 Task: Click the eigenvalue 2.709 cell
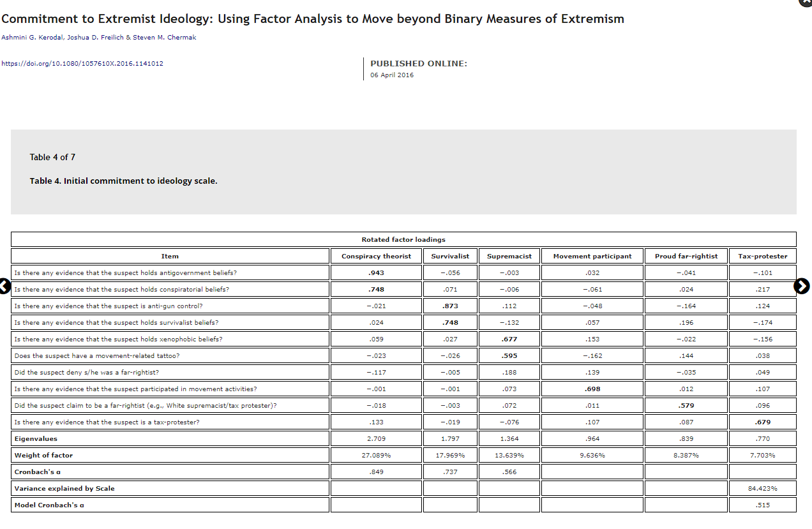coord(377,438)
